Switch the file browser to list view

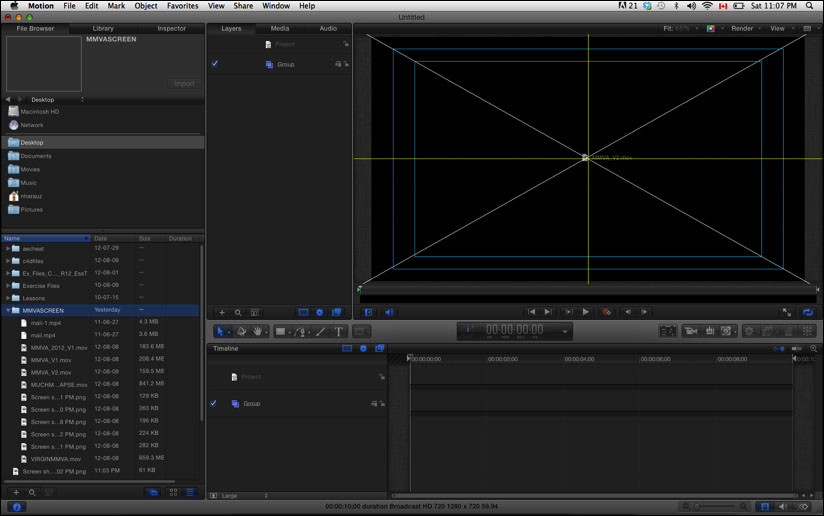tap(190, 492)
